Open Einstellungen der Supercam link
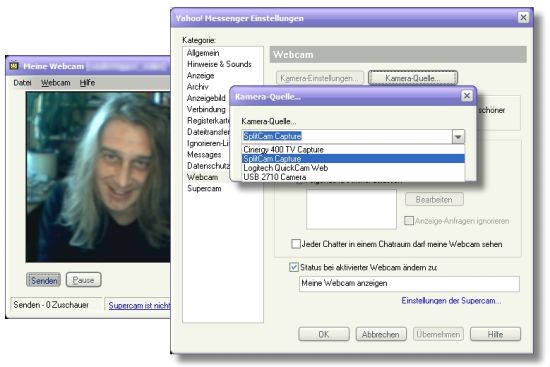This screenshot has height=367, width=550. [451, 301]
